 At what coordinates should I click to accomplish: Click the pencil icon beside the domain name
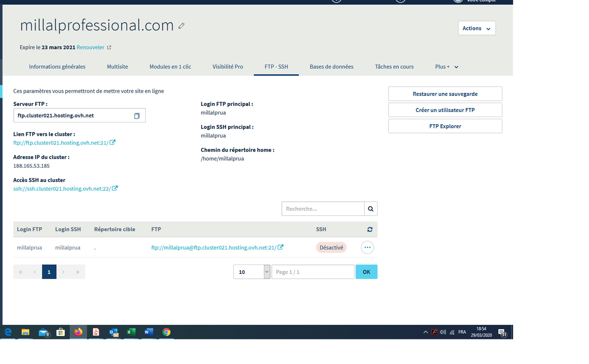(x=182, y=26)
